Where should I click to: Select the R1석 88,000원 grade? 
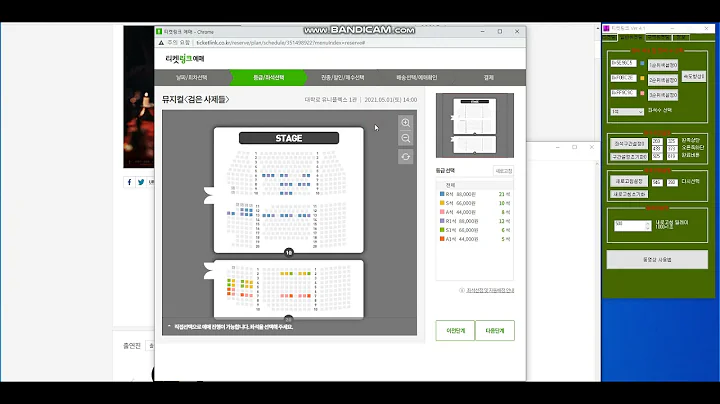click(475, 221)
